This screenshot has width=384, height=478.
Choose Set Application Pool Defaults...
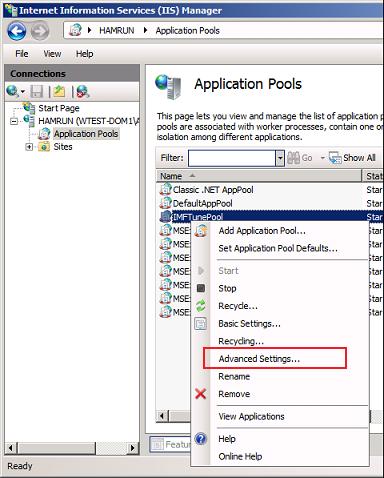tap(278, 248)
